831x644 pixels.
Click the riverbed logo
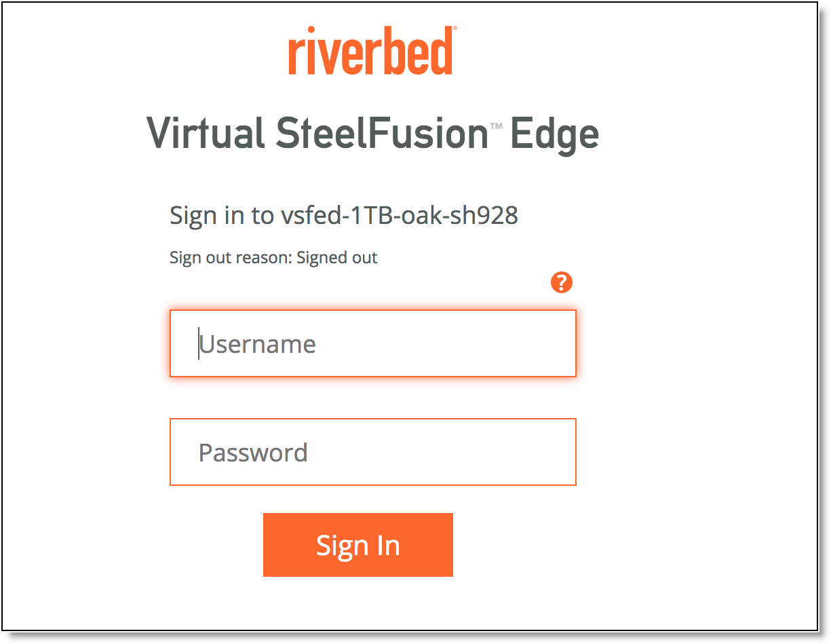click(372, 50)
